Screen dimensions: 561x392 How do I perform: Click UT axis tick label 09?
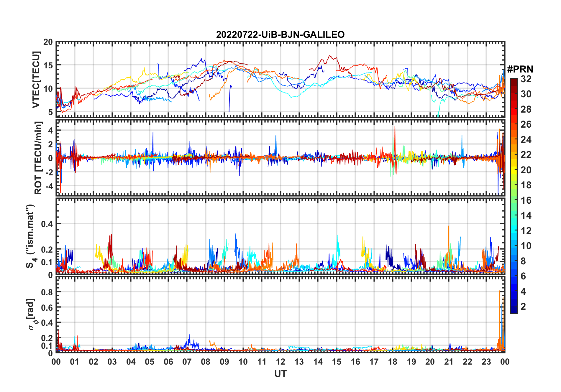coord(224,362)
